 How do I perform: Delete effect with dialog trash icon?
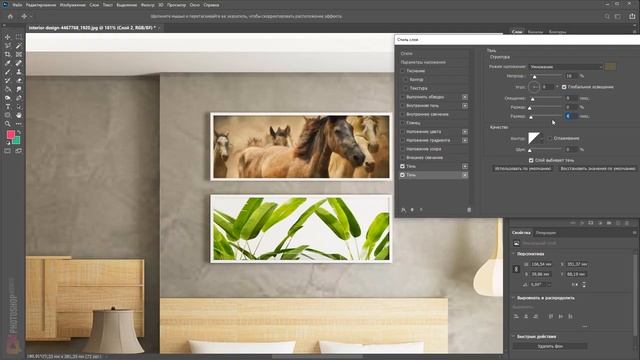[469, 210]
